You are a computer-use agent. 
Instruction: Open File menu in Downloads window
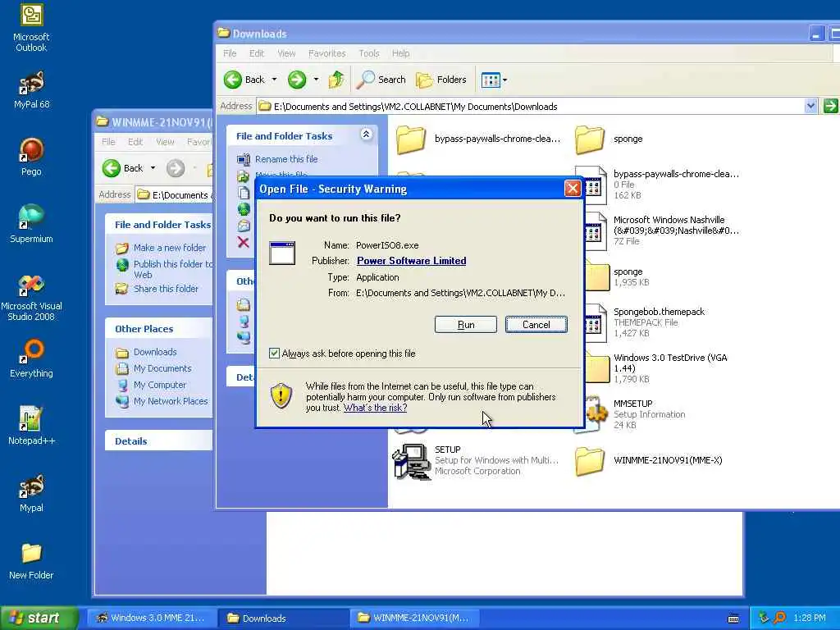tap(230, 53)
